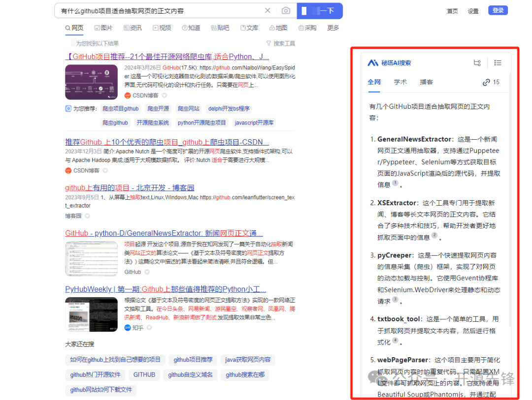Switch to the 地图 tab
The image size is (532, 400).
click(278, 28)
